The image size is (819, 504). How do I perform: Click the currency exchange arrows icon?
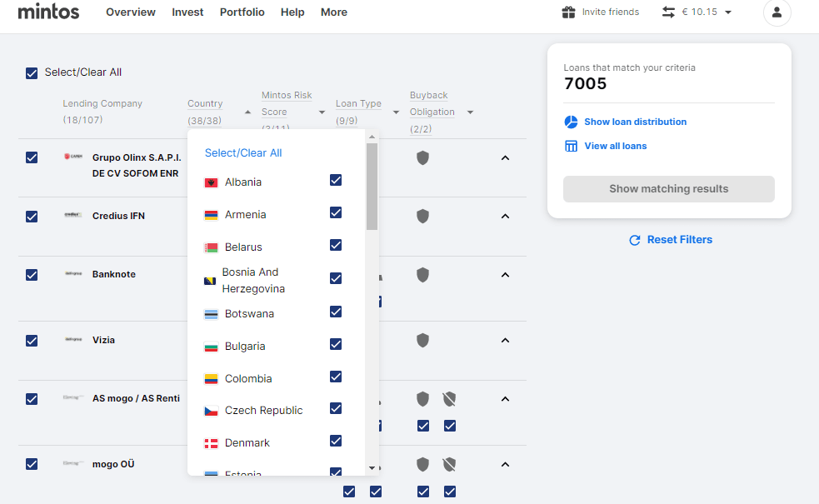click(668, 12)
